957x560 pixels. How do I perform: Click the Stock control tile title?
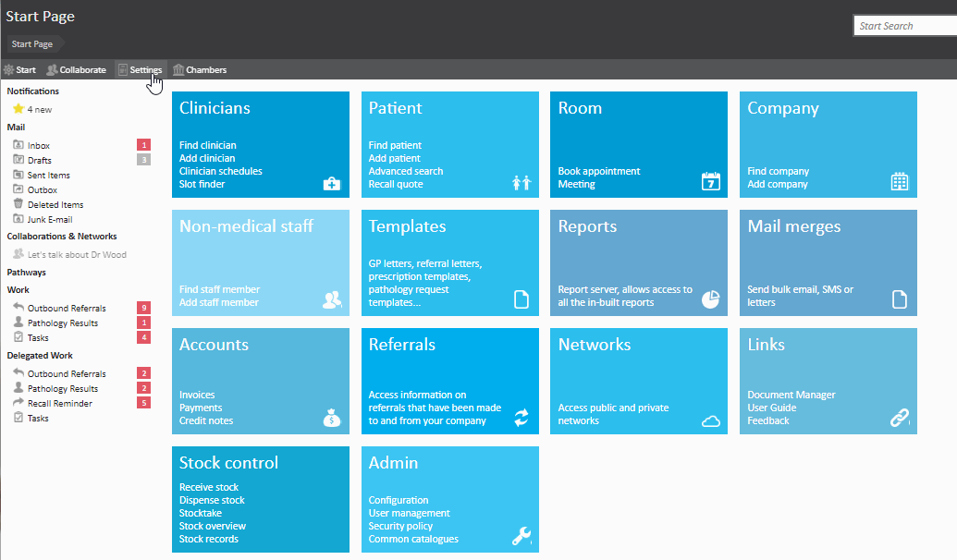[x=228, y=463]
